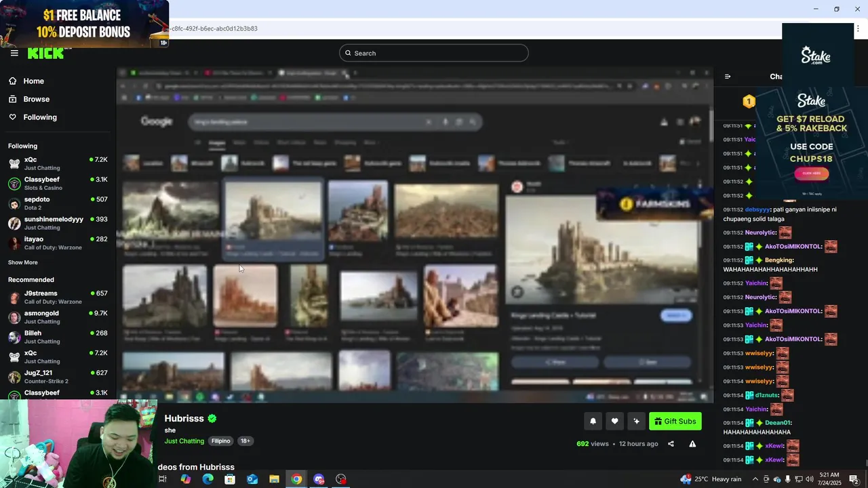Open sepdoto Dota 2 channel
868x488 pixels.
coord(58,203)
